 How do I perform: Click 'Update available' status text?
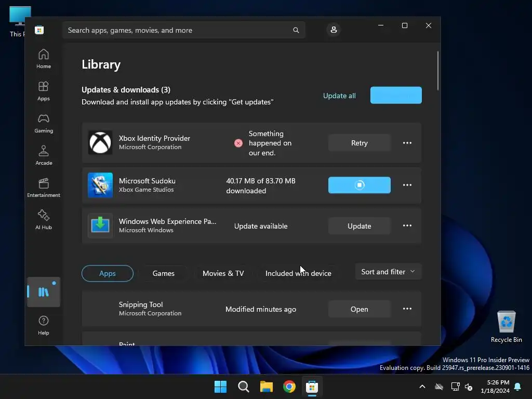pyautogui.click(x=261, y=226)
